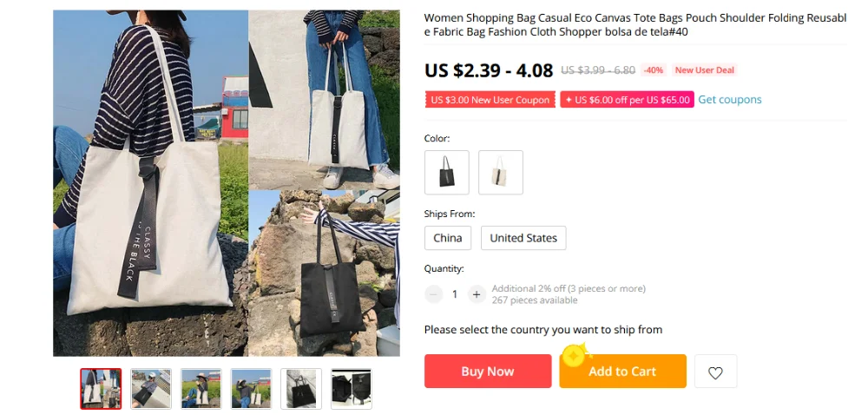Click the main product collage image
868x415 pixels.
(227, 183)
